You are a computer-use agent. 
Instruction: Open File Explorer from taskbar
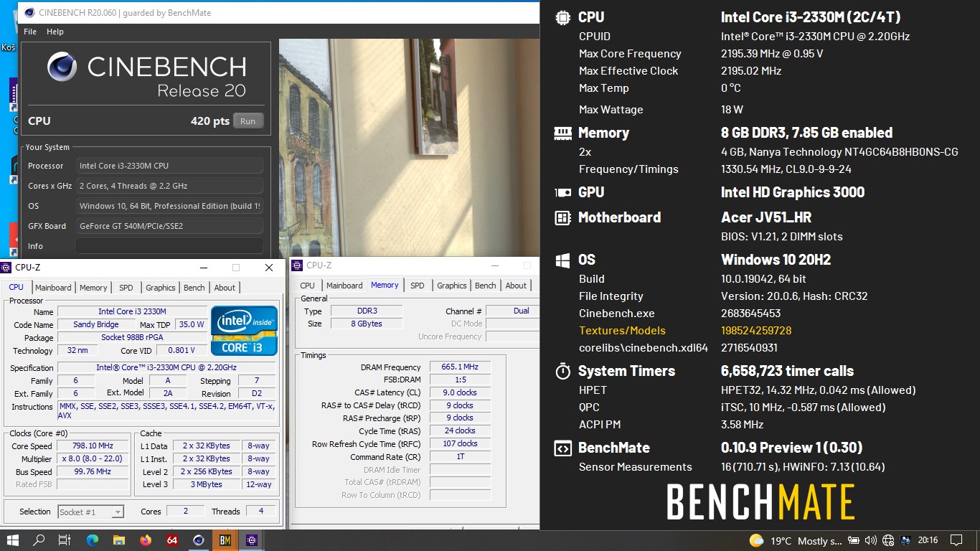click(x=119, y=540)
